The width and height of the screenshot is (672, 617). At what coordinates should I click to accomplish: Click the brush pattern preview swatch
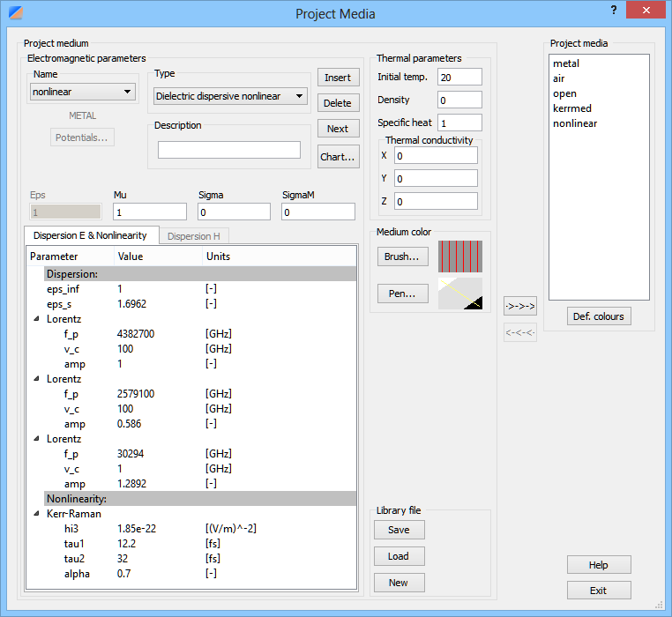pos(460,256)
